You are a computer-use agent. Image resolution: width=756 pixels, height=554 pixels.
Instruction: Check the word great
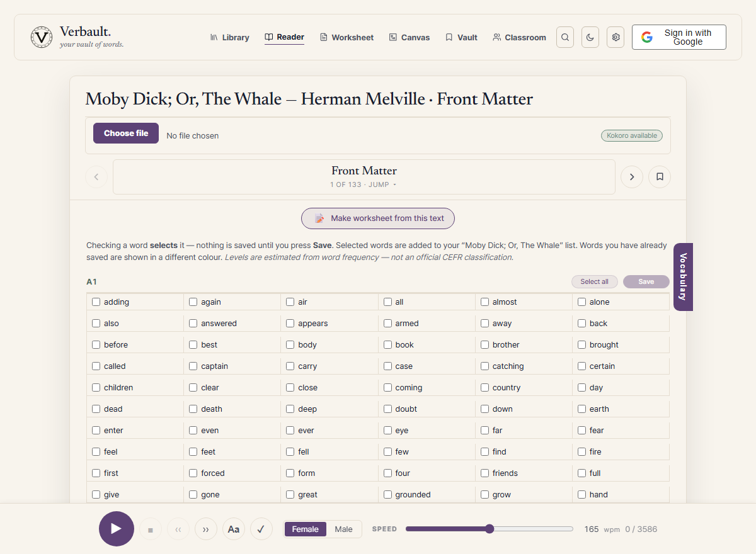290,495
